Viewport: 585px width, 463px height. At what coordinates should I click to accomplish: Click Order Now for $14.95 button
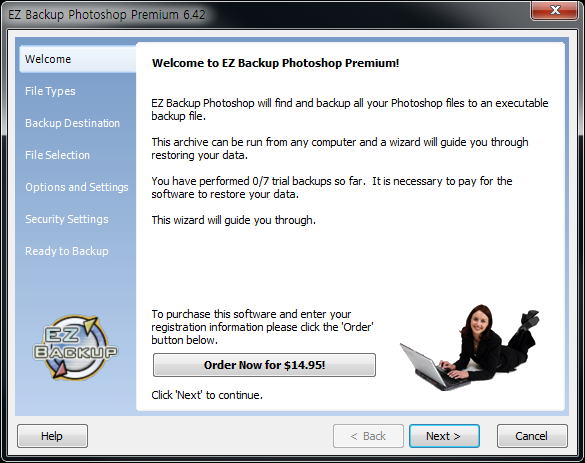click(x=264, y=365)
